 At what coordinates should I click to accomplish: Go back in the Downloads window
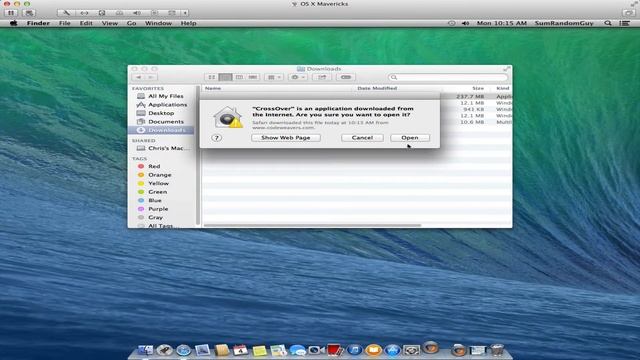pos(139,77)
